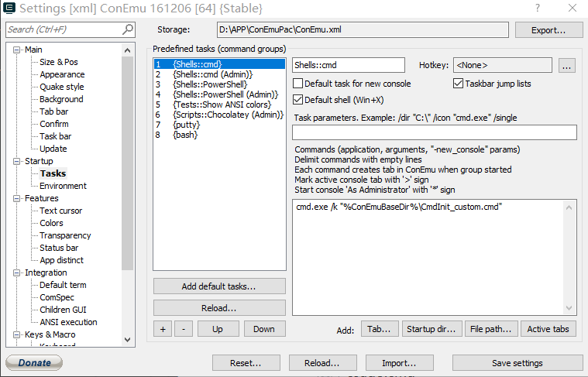This screenshot has width=588, height=377.
Task: Select App distinct in settings tree
Action: pos(61,260)
